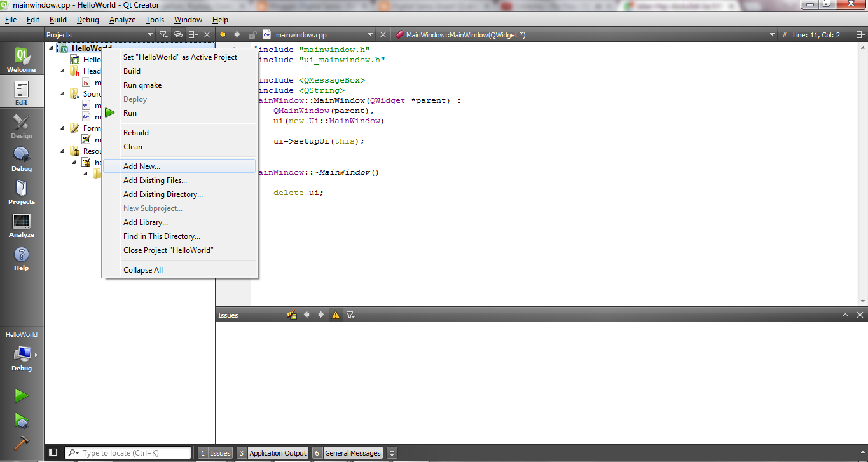Image resolution: width=868 pixels, height=462 pixels.
Task: Collapse the HelloWorld project tree node
Action: pos(51,48)
